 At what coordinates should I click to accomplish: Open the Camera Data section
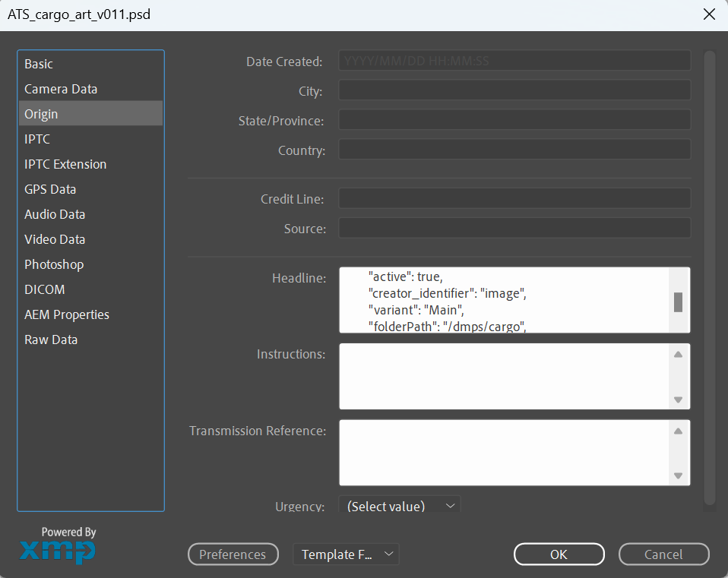point(61,89)
